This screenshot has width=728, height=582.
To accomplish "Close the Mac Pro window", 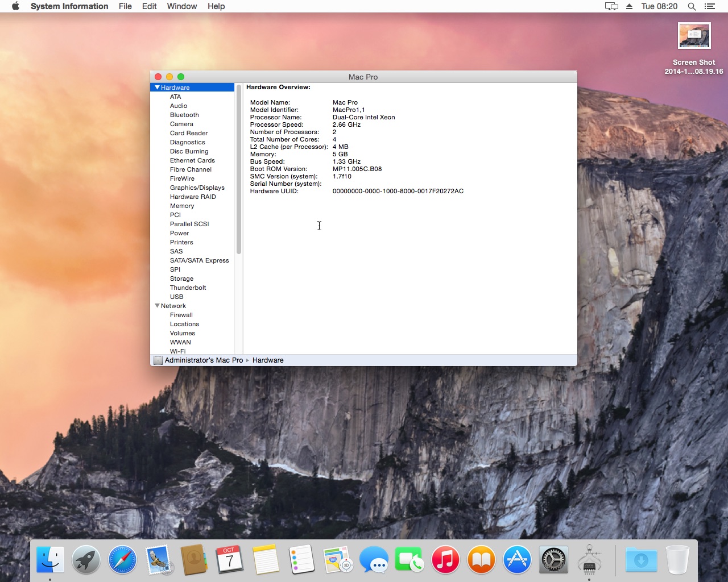I will [x=158, y=77].
